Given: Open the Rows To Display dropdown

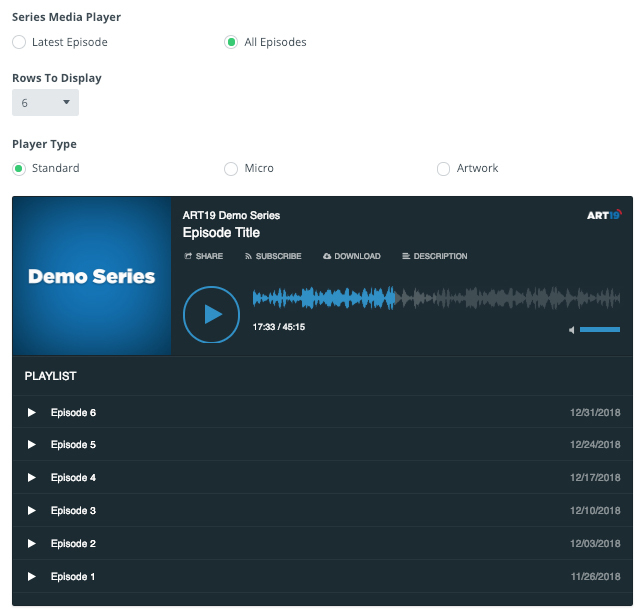Looking at the screenshot, I should 45,102.
